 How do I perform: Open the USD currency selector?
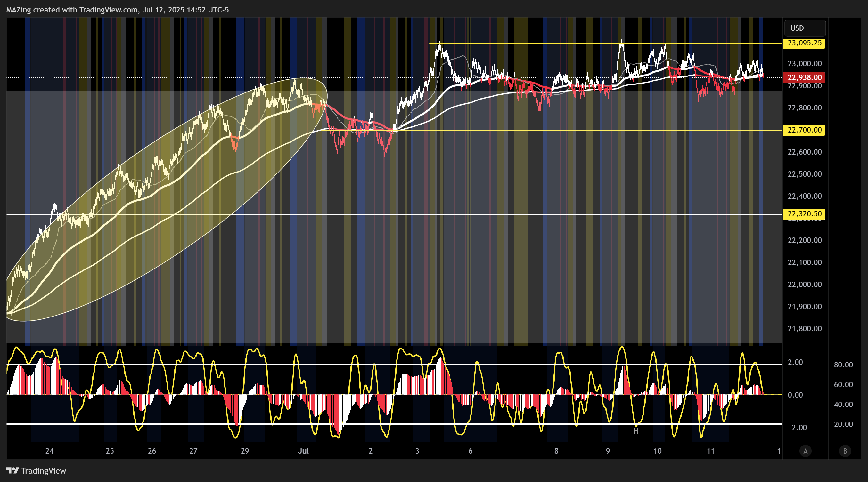point(805,28)
